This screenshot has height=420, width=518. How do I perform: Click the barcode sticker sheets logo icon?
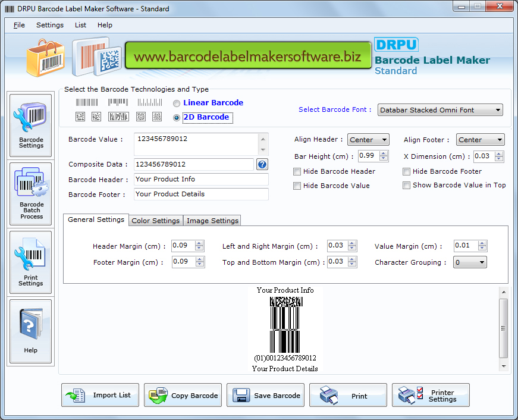(96, 57)
